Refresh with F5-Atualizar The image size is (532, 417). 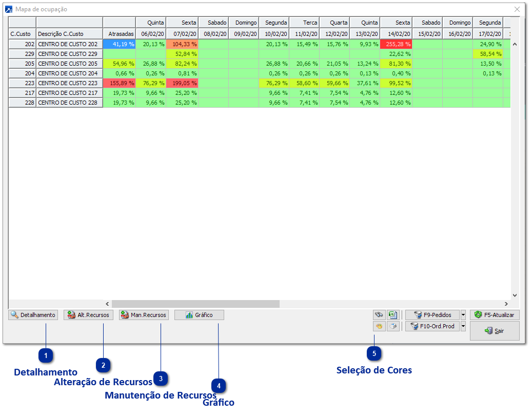click(495, 315)
